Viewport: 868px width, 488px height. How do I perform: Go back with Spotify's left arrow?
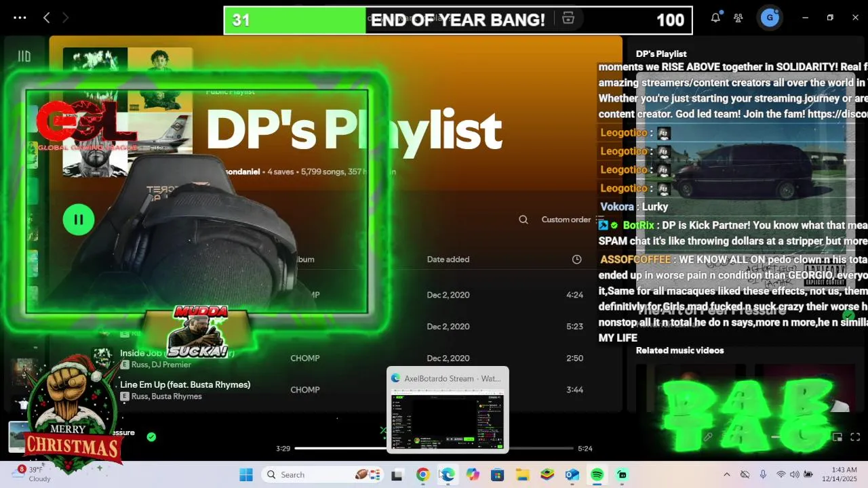pyautogui.click(x=46, y=18)
